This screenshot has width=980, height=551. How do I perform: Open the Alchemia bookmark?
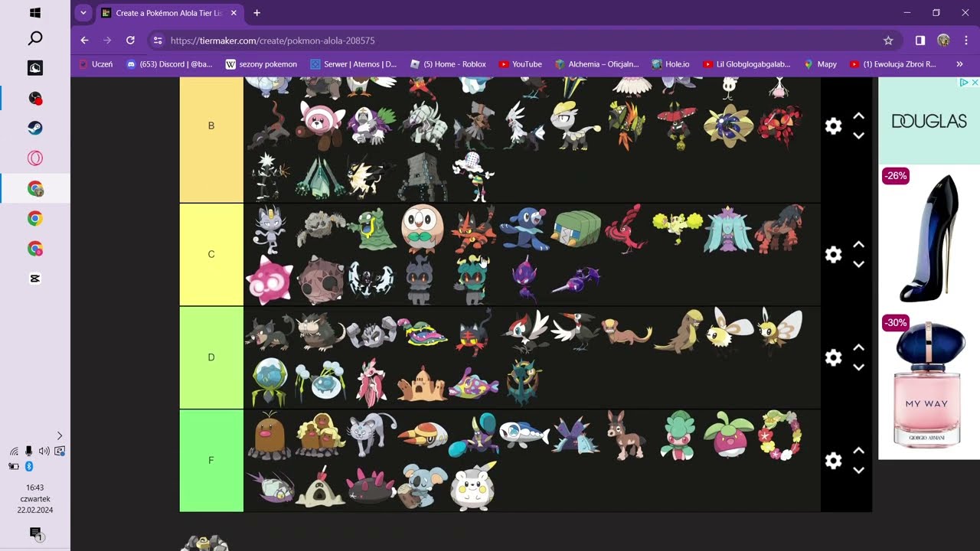(596, 64)
